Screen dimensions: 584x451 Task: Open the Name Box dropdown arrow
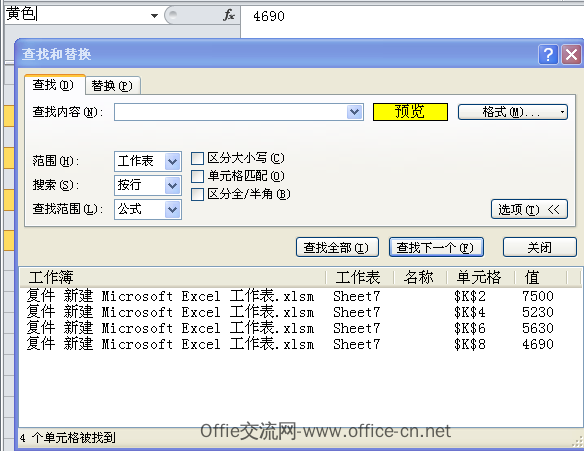click(154, 16)
